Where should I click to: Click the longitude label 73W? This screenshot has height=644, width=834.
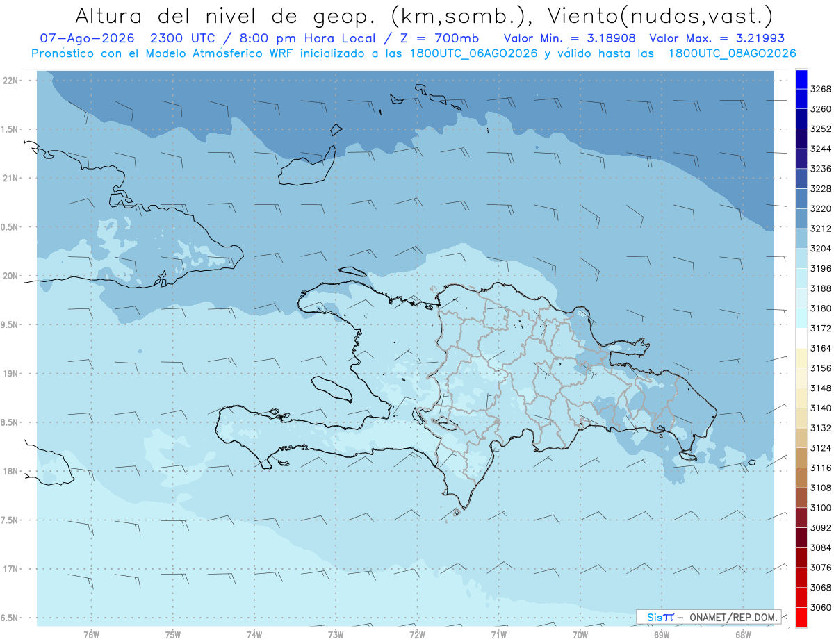tap(336, 634)
